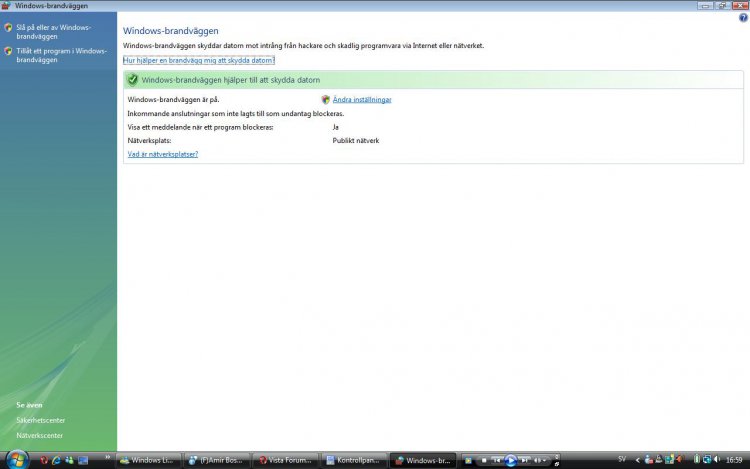Click 'Slå på eller av Windows-brandväggen'

tap(54, 32)
